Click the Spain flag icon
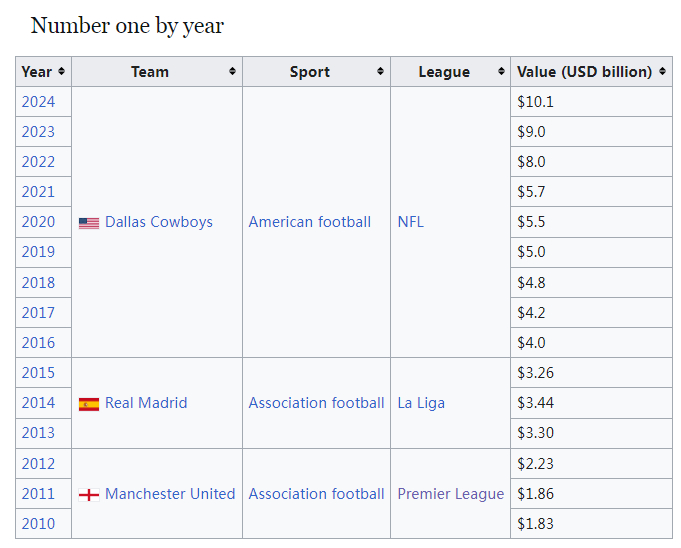The width and height of the screenshot is (681, 548). (x=89, y=404)
